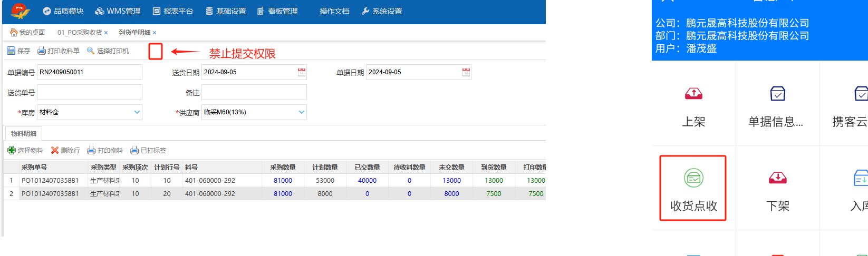Open 上架 shelving icon
868x256 pixels.
(693, 94)
